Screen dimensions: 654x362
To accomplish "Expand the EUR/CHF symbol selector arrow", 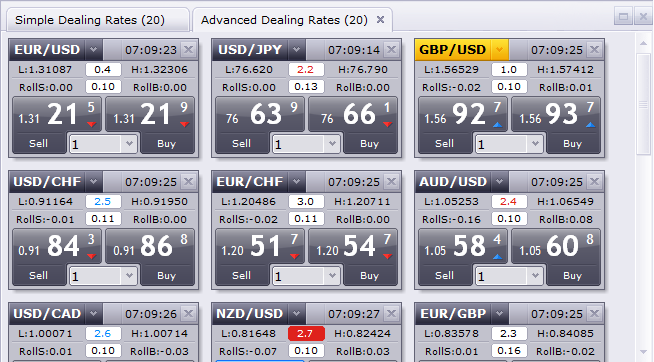I will [x=296, y=182].
